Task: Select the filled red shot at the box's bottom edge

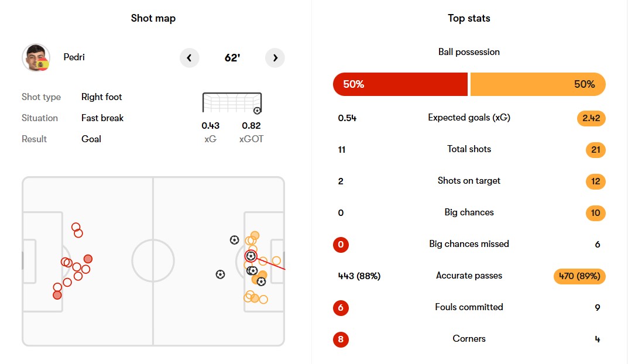Action: click(x=57, y=295)
